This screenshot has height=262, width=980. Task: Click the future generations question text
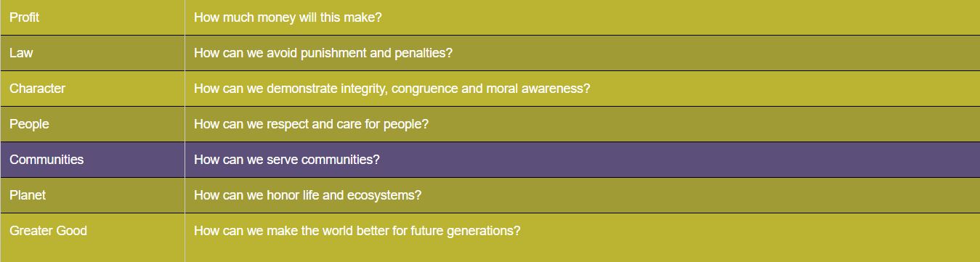click(x=357, y=231)
